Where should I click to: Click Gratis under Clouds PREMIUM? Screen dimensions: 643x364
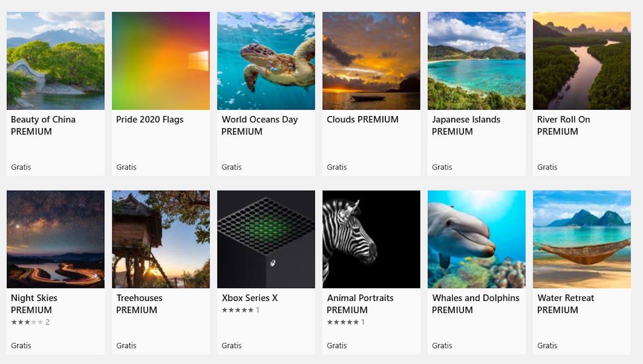click(337, 167)
